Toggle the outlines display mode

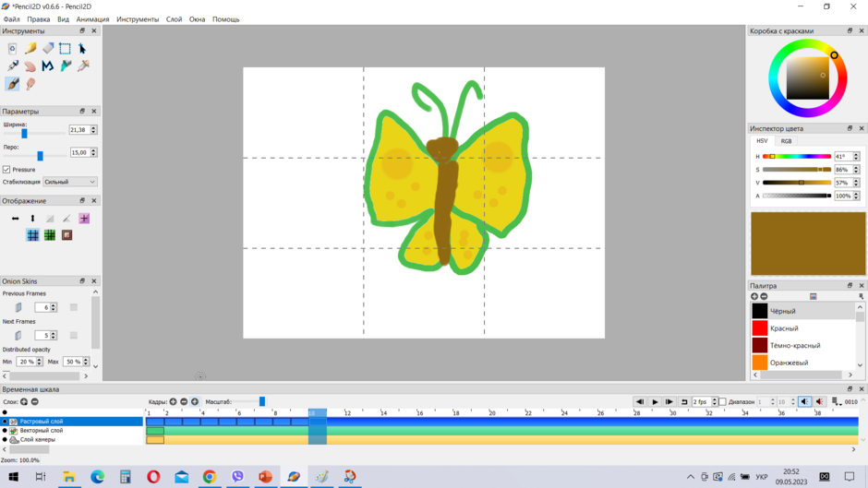[67, 219]
